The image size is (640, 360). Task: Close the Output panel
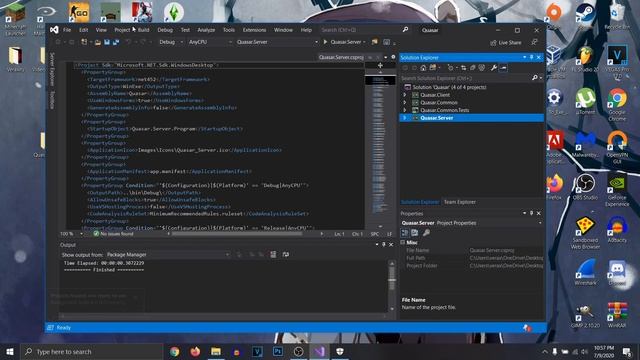(x=391, y=244)
